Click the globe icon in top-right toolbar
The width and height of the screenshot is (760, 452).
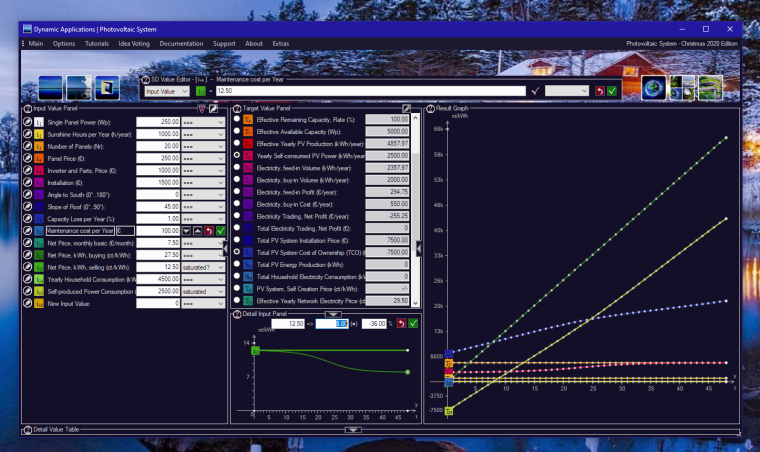[x=653, y=89]
